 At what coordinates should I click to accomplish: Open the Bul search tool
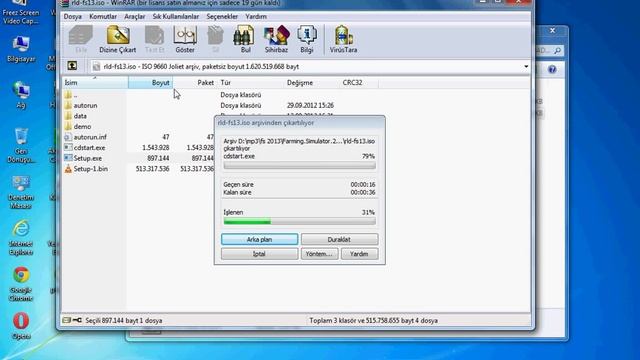tap(245, 39)
